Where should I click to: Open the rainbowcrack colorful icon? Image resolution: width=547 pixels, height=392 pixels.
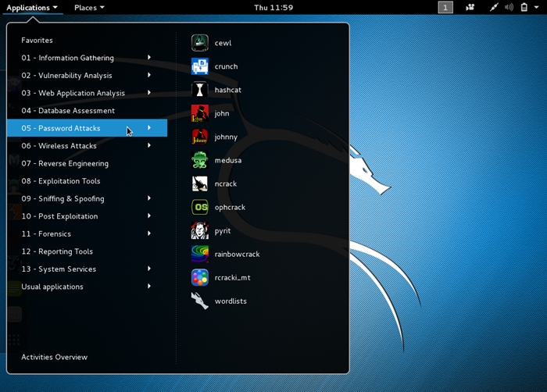[200, 254]
